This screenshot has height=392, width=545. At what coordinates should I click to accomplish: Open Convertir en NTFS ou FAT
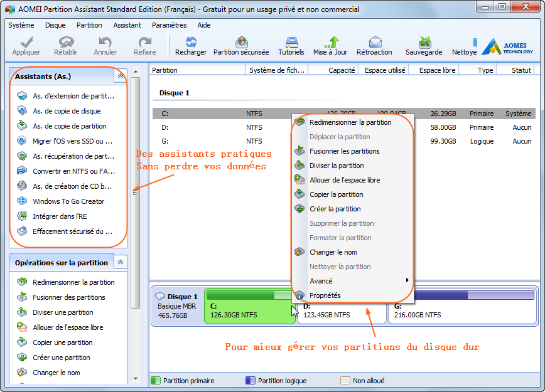click(x=66, y=171)
